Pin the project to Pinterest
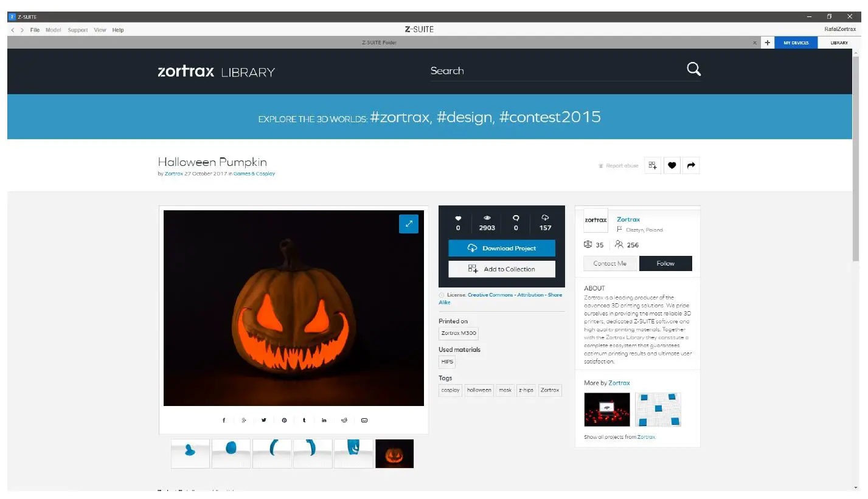Image resolution: width=868 pixels, height=499 pixels. coord(283,419)
